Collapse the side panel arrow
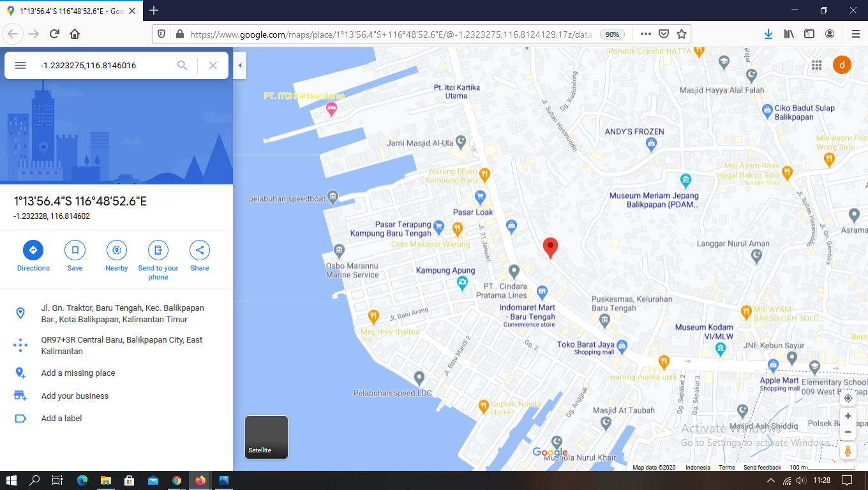 (240, 65)
